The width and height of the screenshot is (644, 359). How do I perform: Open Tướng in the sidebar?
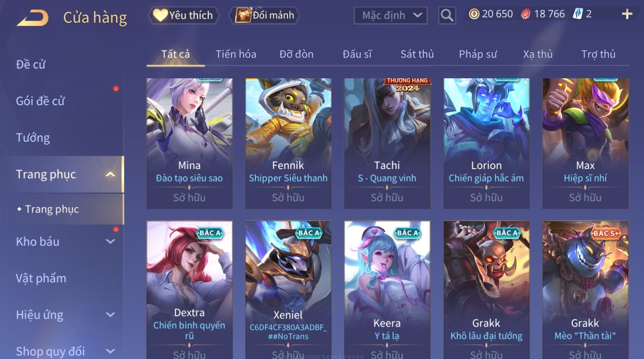33,138
